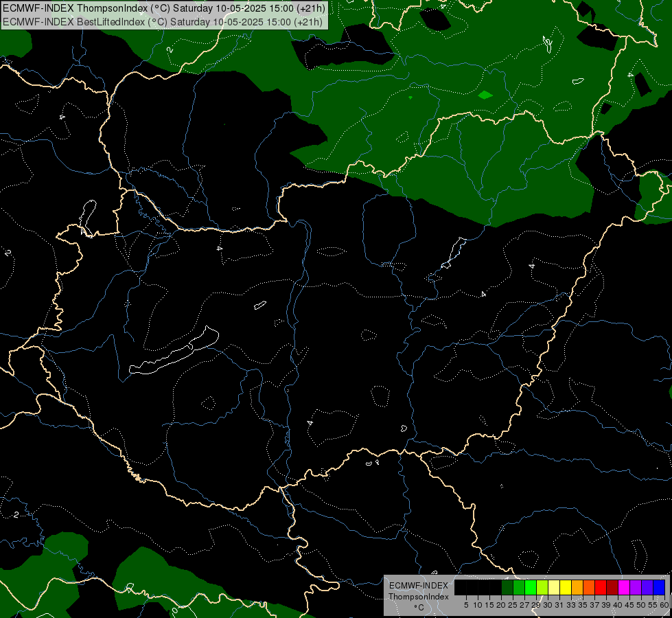This screenshot has height=618, width=672.
Task: Pick the medium green 25-27 legend swatch
Action: coord(519,587)
